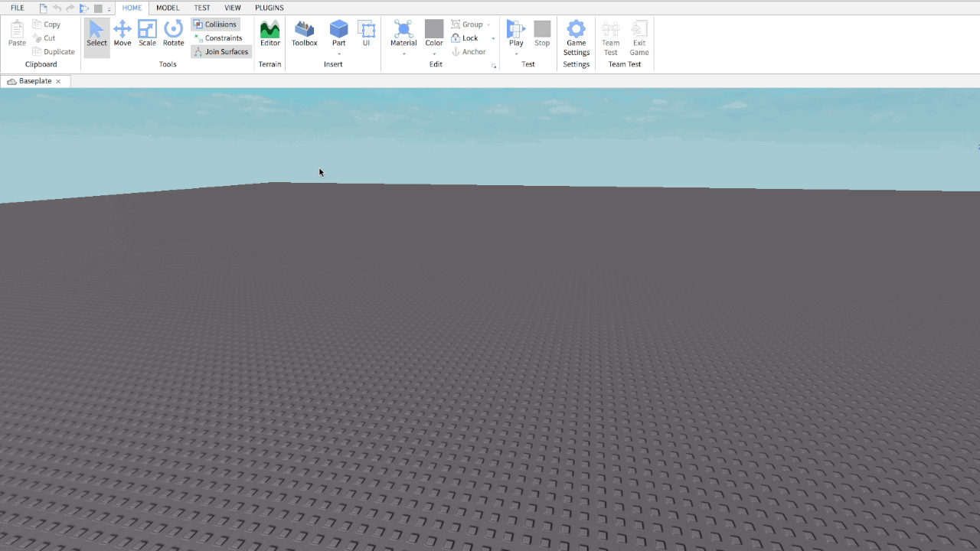Switch to the VIEW ribbon tab
Image resolution: width=980 pixels, height=551 pixels.
pyautogui.click(x=233, y=8)
